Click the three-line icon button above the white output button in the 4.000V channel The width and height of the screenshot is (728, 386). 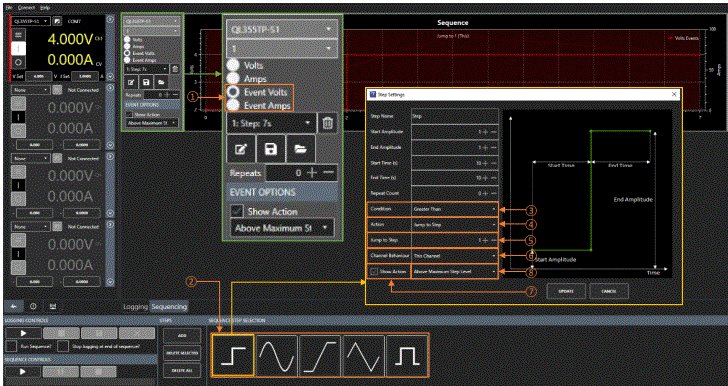click(x=19, y=34)
